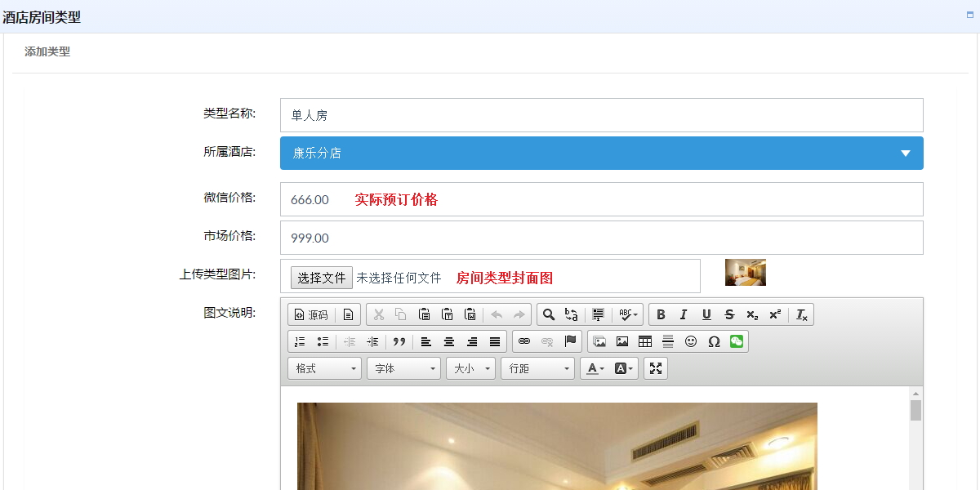
Task: Click the templates page icon beside 源码
Action: (348, 314)
